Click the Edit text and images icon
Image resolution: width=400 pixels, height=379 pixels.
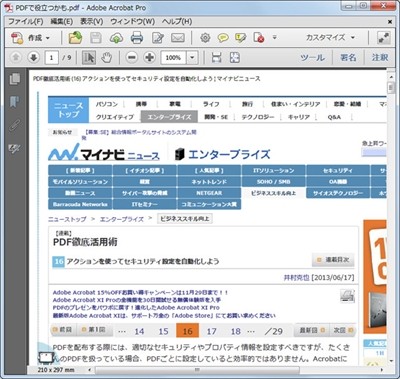pyautogui.click(x=158, y=38)
